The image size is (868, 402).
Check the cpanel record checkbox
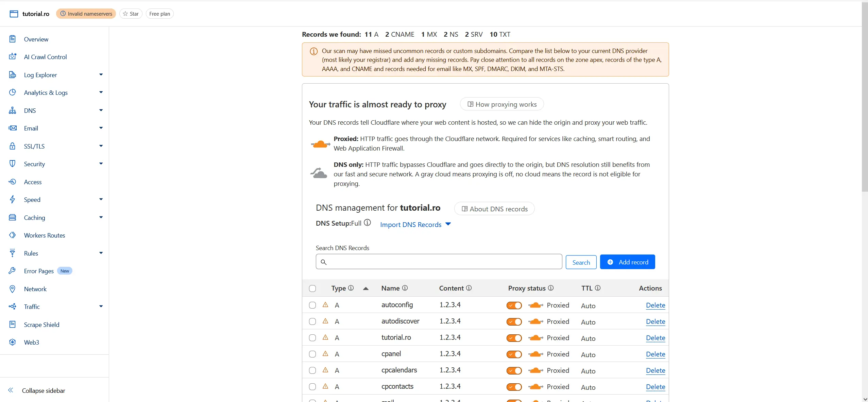(312, 354)
